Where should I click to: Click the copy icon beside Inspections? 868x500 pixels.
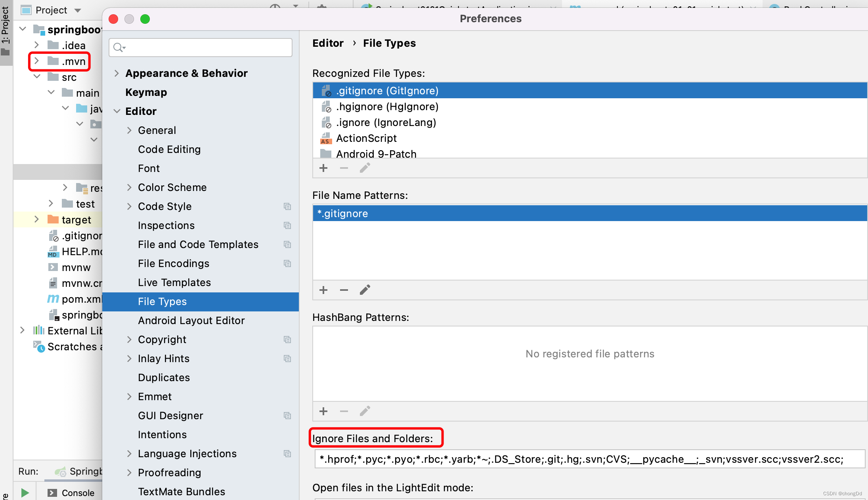coord(287,225)
